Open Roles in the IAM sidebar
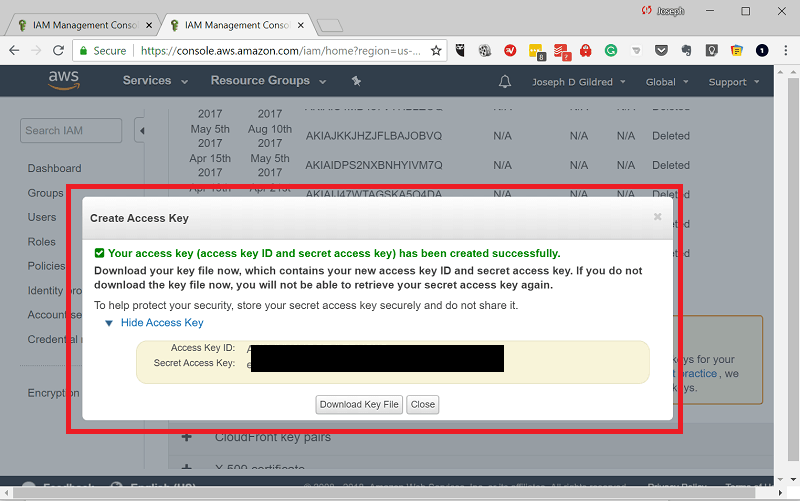Screen dimensions: 800x501 click(41, 242)
